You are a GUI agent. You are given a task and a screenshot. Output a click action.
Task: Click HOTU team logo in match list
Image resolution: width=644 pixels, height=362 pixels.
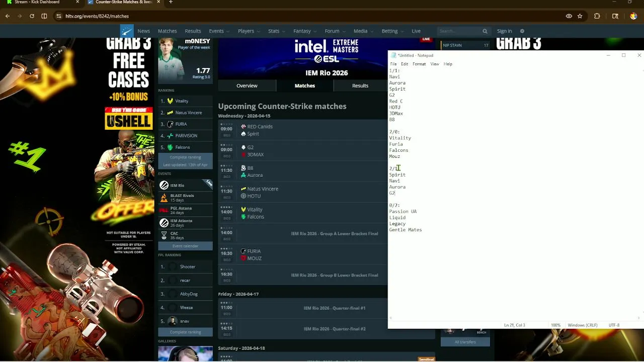(244, 196)
